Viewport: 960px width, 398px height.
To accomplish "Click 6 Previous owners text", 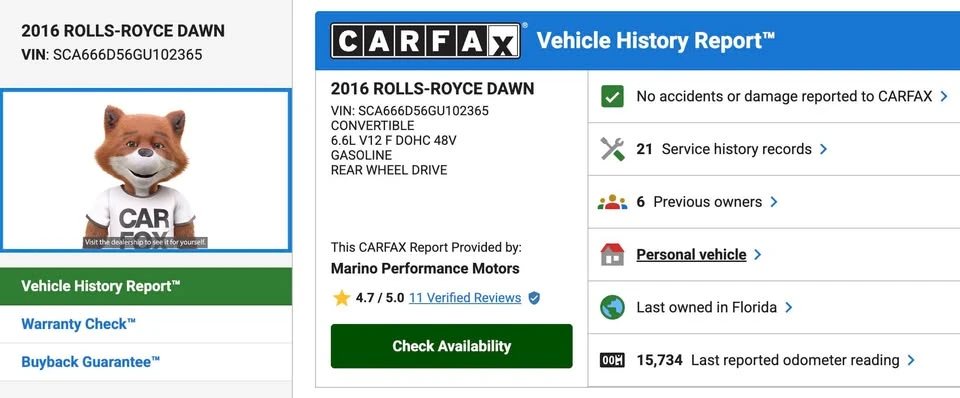I will (x=699, y=202).
